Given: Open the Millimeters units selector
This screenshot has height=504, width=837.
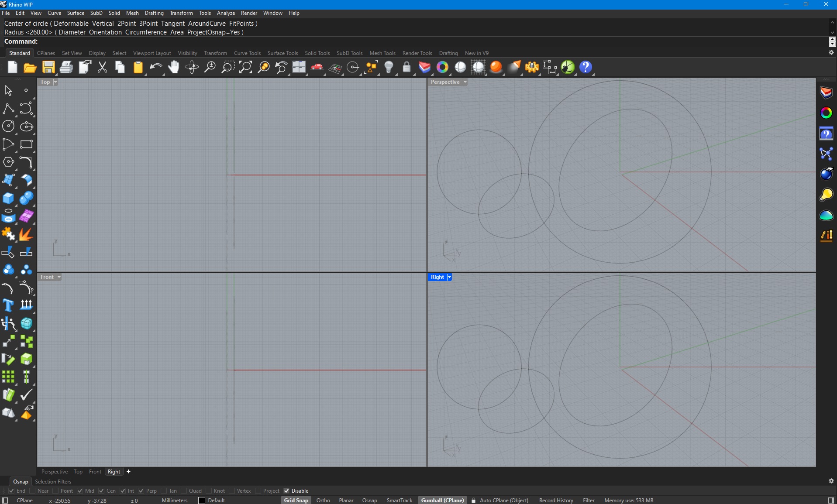Looking at the screenshot, I should coord(175,501).
